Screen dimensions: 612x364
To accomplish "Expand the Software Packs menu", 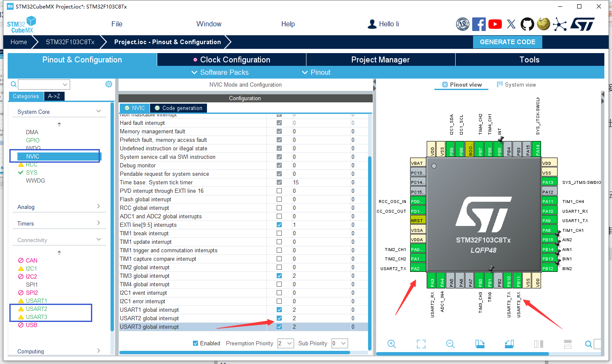I will pos(220,72).
